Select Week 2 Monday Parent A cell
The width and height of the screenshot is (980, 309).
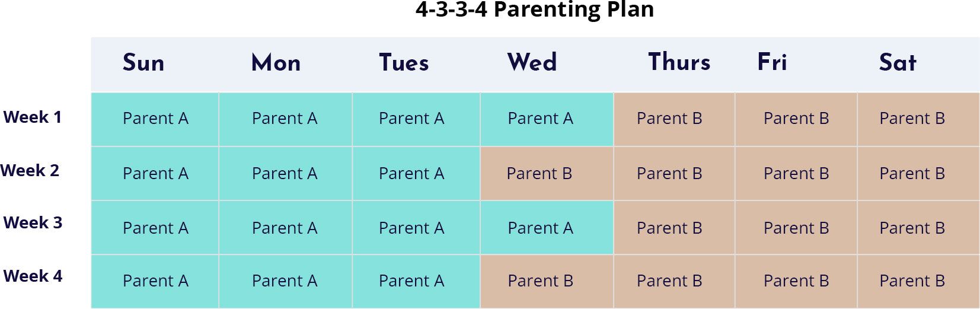point(285,174)
